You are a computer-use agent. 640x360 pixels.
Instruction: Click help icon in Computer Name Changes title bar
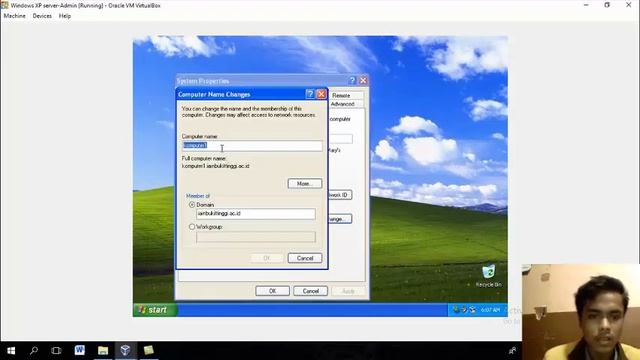(310, 94)
